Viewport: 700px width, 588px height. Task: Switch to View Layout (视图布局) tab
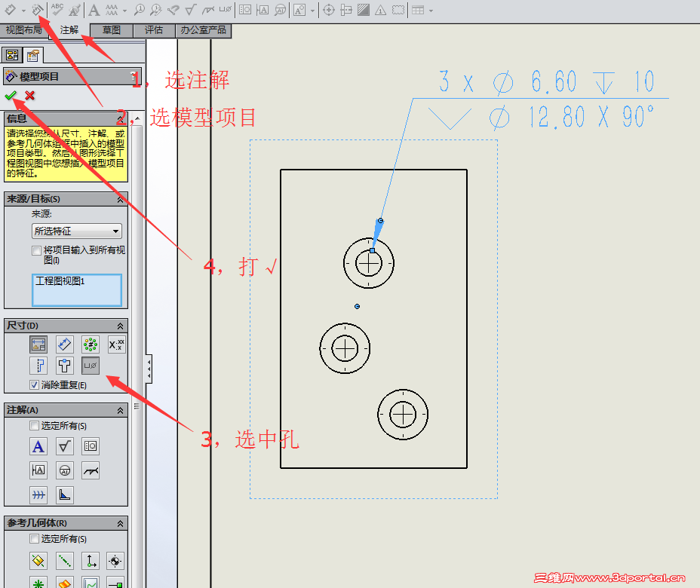(x=23, y=30)
